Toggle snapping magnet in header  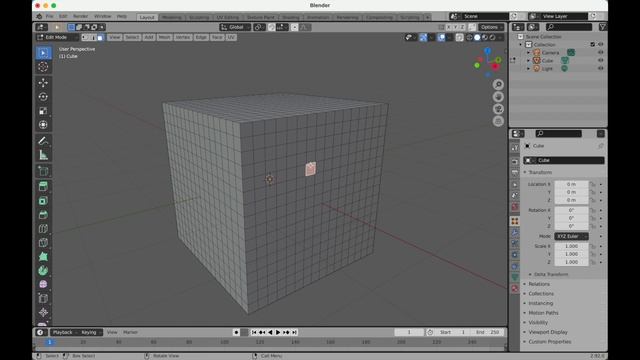[271, 27]
